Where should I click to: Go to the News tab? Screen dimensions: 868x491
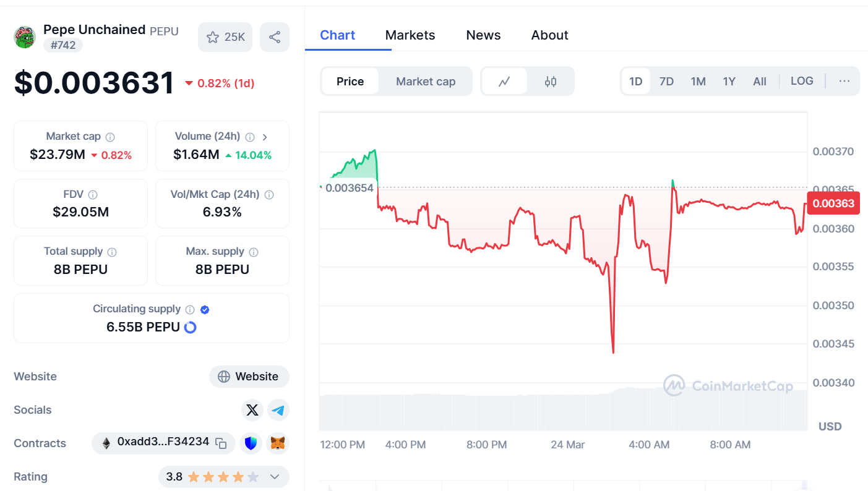[483, 35]
